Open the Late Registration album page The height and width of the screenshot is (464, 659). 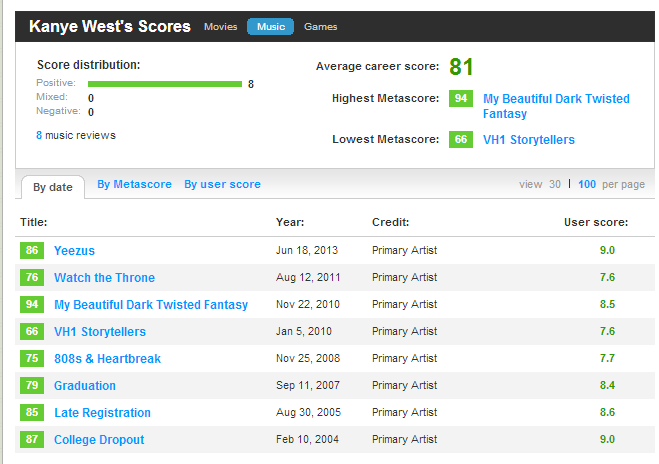coord(103,412)
